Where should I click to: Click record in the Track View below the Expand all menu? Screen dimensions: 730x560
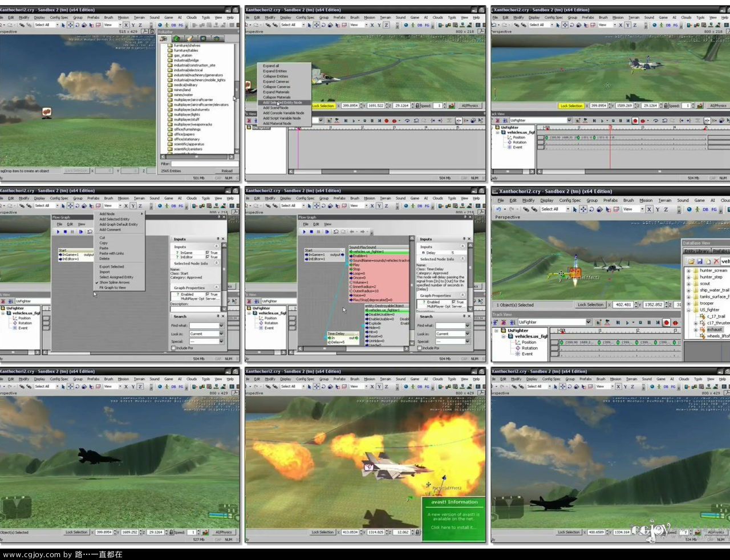click(x=386, y=121)
